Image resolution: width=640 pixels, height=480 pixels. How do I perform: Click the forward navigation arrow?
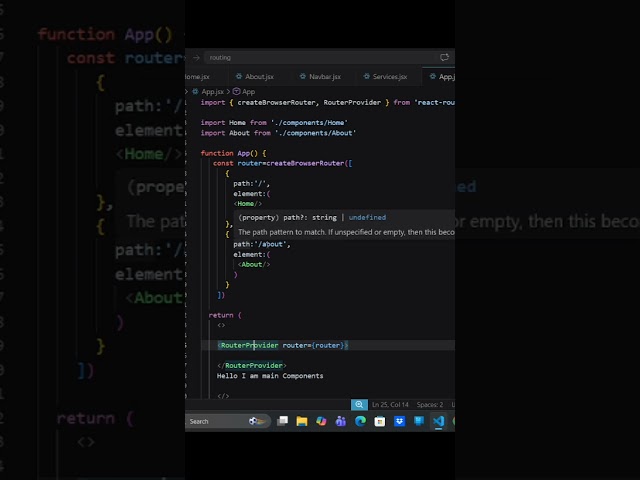pos(196,58)
